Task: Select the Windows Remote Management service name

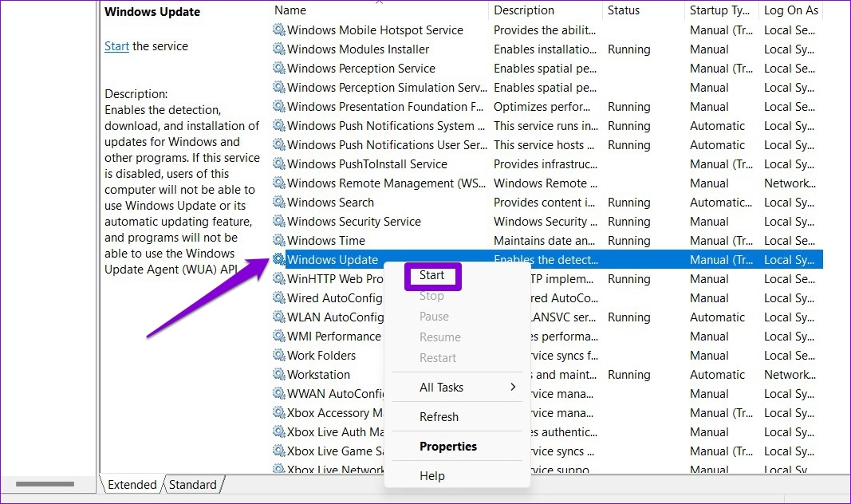Action: click(x=387, y=183)
